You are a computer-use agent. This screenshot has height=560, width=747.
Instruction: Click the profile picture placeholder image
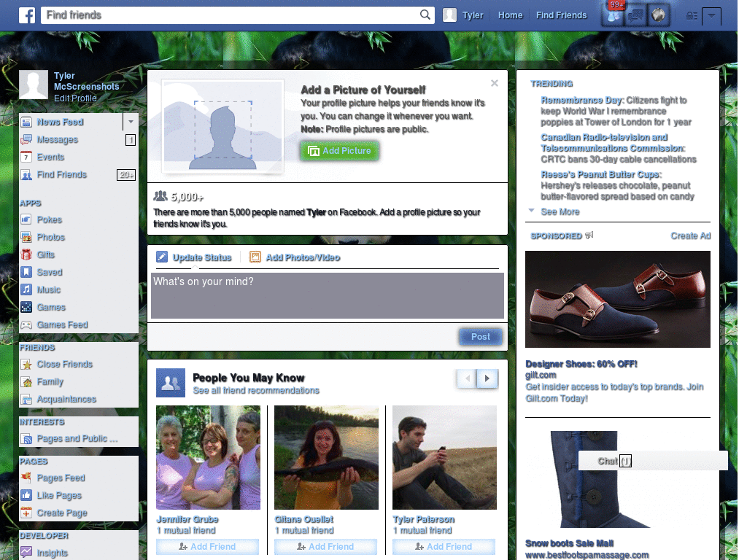[222, 126]
